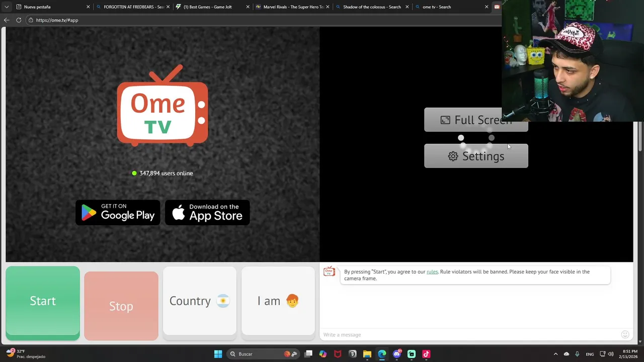This screenshot has width=644, height=362.
Task: Open the volume speaker icon
Action: [611, 354]
